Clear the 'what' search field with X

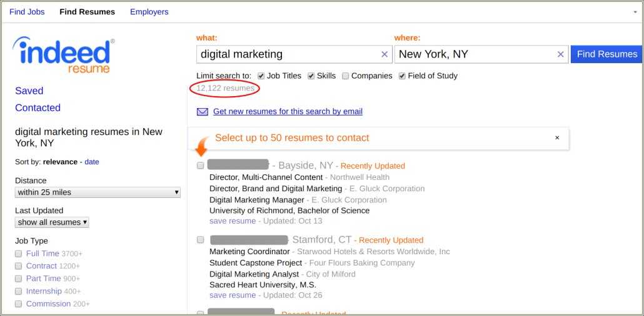pyautogui.click(x=385, y=54)
